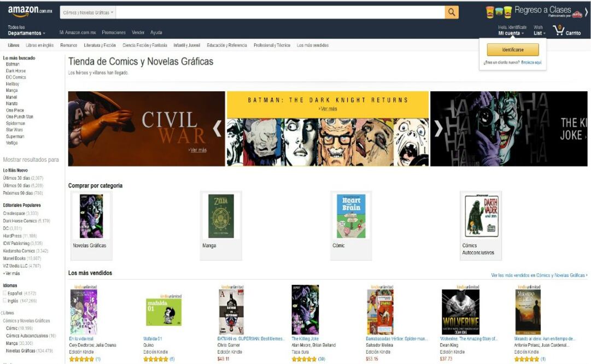The image size is (591, 364).
Task: Show previous banner with left carousel arrow
Action: pyautogui.click(x=216, y=128)
